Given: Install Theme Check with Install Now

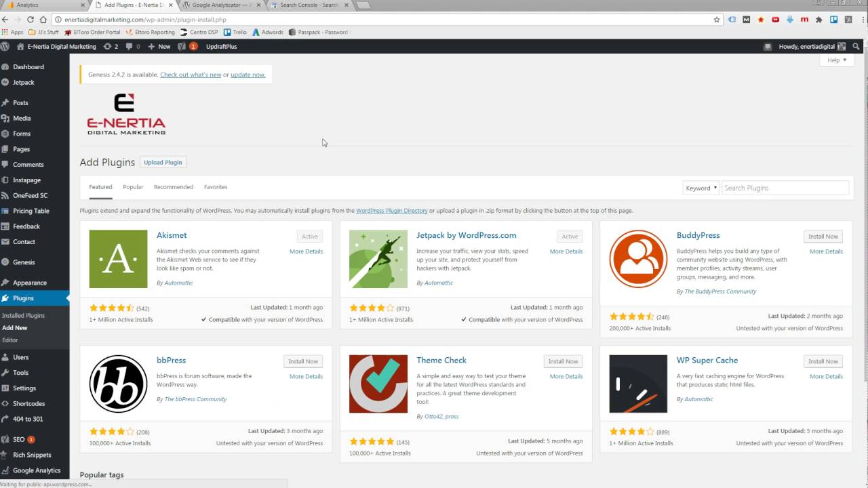Looking at the screenshot, I should [563, 361].
